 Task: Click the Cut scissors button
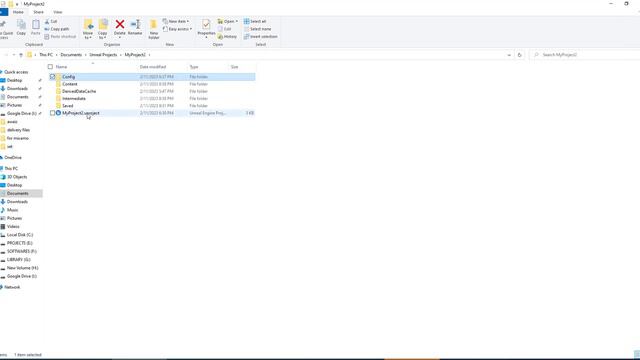(x=51, y=21)
